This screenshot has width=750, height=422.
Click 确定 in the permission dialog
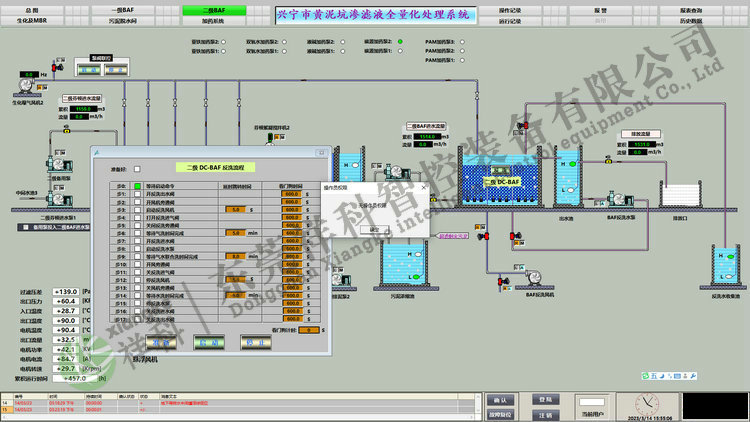pyautogui.click(x=375, y=228)
